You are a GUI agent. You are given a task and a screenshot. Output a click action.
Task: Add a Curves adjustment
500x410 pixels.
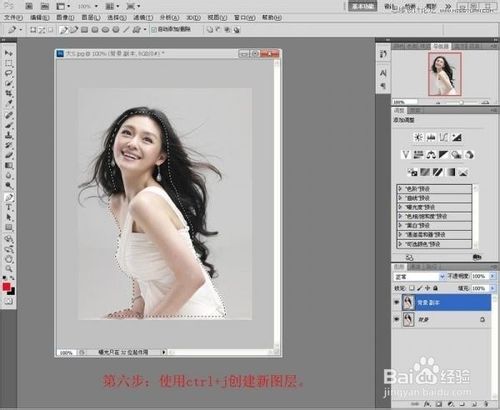pos(444,137)
